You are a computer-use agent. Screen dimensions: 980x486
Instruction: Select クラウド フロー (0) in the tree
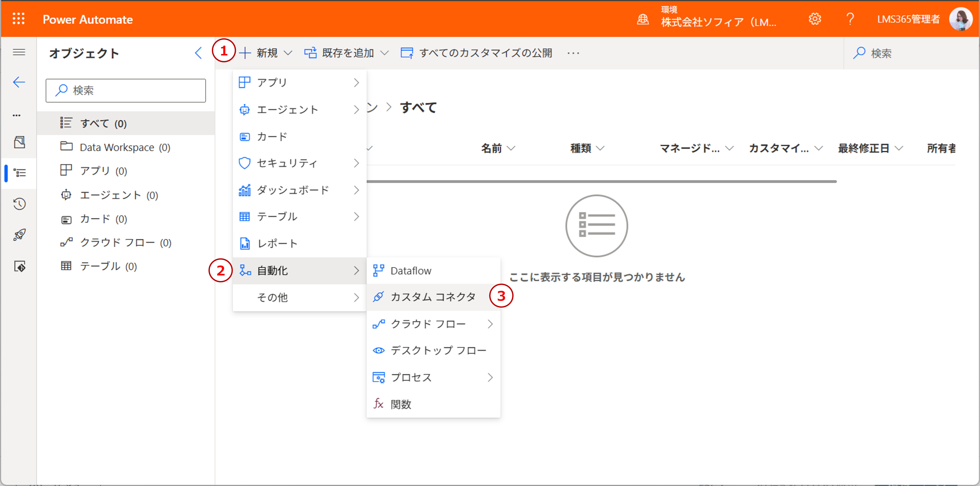tap(126, 242)
